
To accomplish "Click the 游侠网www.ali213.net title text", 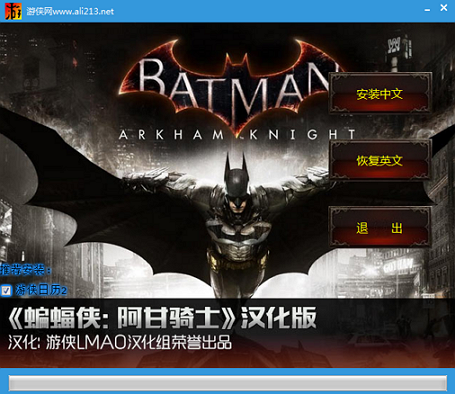I will tap(70, 11).
